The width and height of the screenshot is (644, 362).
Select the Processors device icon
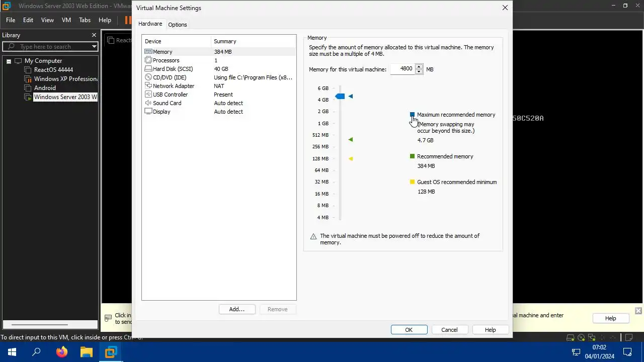[x=148, y=60]
